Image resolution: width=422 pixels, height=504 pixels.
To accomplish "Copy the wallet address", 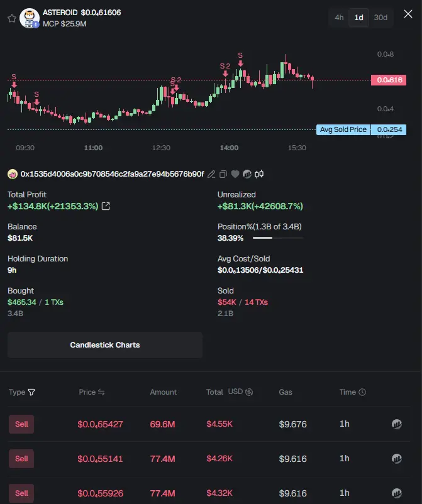I will 223,174.
